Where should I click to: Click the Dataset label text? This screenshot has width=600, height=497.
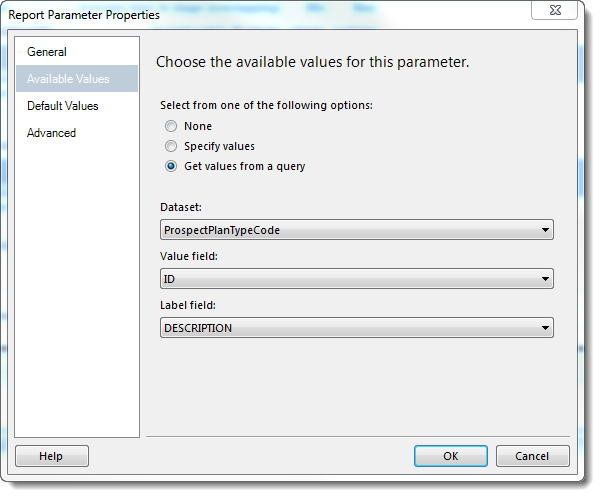(x=181, y=207)
